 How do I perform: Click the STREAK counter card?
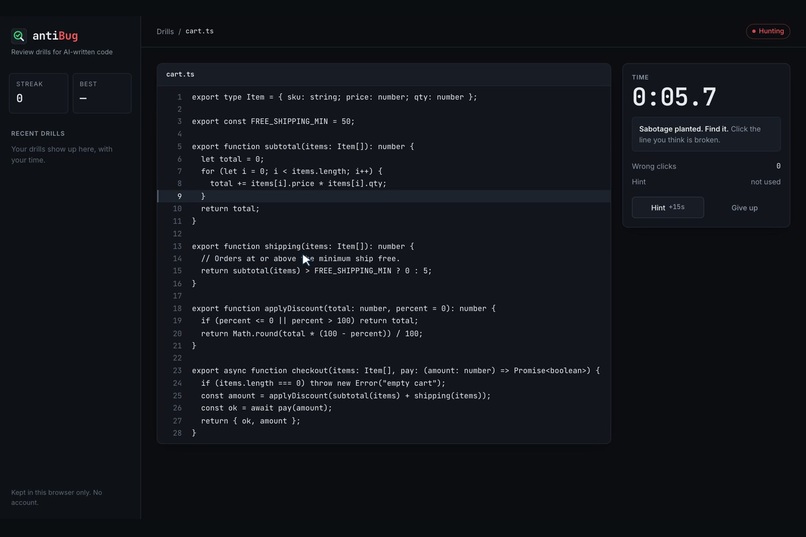(39, 93)
